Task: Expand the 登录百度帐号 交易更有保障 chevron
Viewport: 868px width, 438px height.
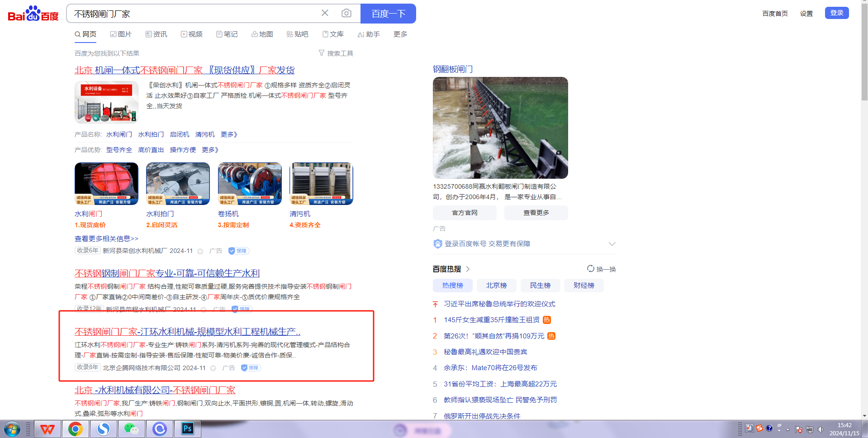Action: pyautogui.click(x=612, y=244)
